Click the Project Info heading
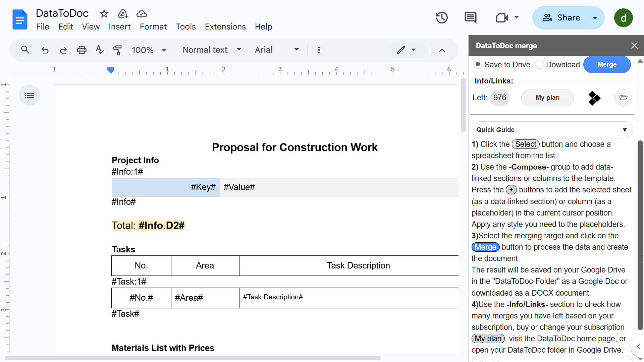The image size is (644, 362). point(135,161)
